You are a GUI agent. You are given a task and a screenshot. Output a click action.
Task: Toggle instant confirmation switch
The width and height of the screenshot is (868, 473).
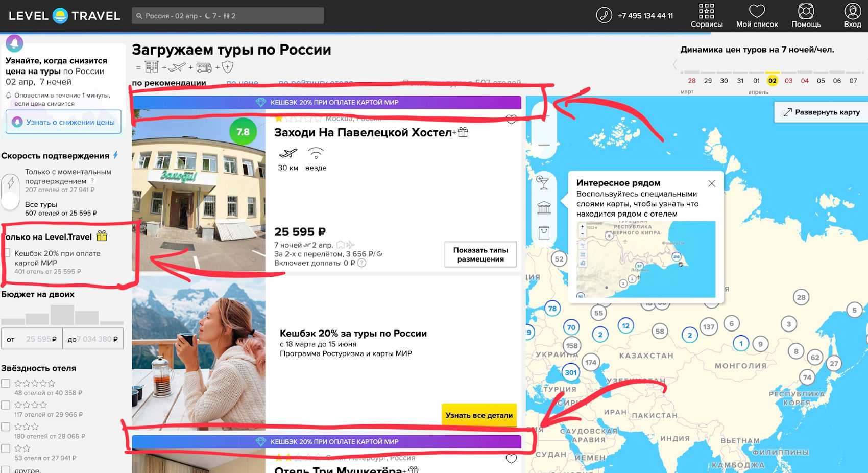click(x=11, y=192)
